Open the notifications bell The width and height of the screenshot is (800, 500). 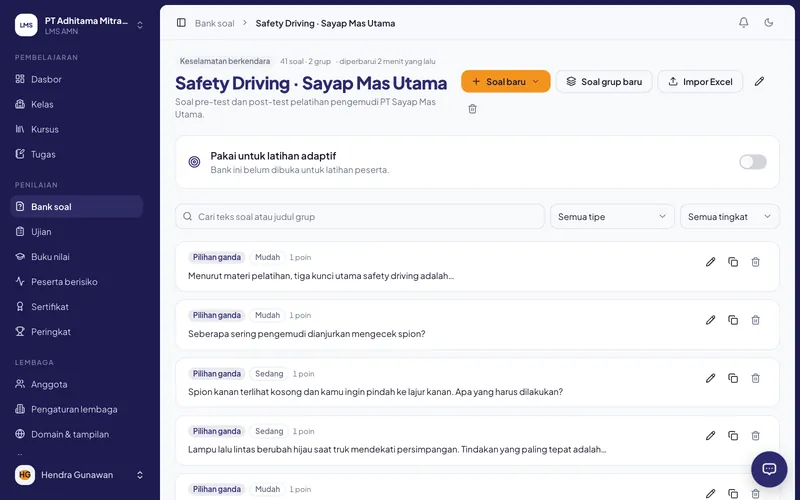[x=743, y=22]
